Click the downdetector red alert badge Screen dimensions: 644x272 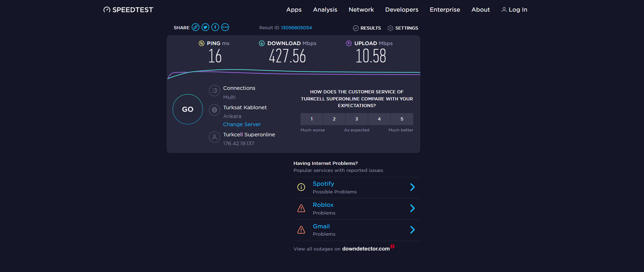[392, 246]
